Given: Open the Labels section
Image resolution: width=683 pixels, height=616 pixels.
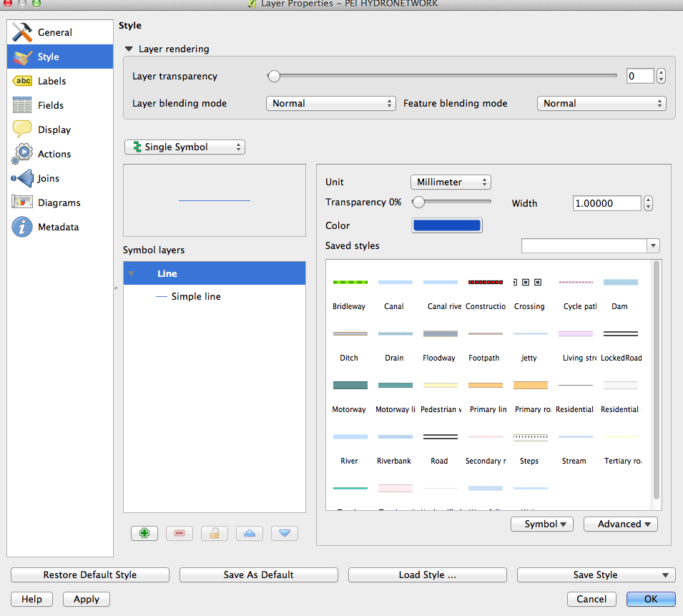Looking at the screenshot, I should tap(51, 81).
